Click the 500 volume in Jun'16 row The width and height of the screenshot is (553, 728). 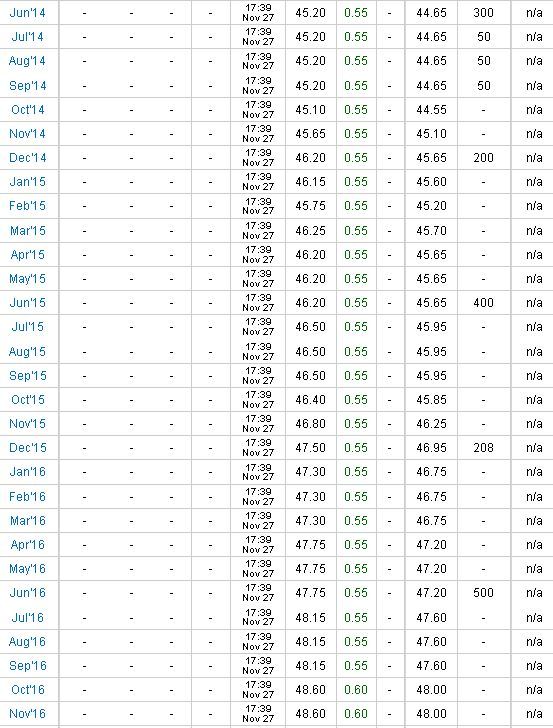pyautogui.click(x=483, y=593)
